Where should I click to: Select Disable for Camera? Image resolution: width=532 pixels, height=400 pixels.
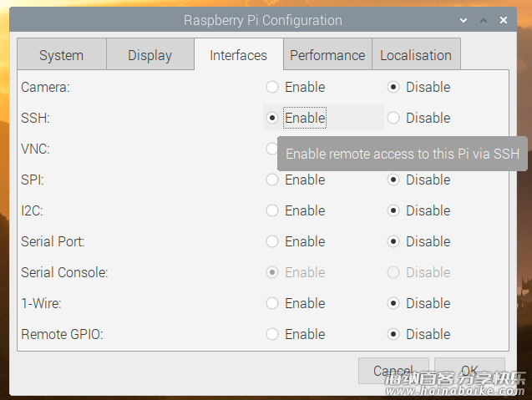pos(393,87)
